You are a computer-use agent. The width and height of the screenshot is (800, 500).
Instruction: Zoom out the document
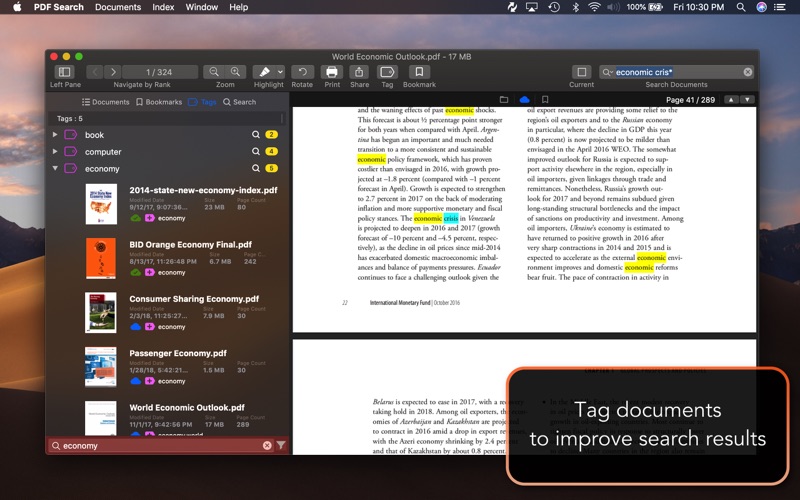pyautogui.click(x=214, y=72)
